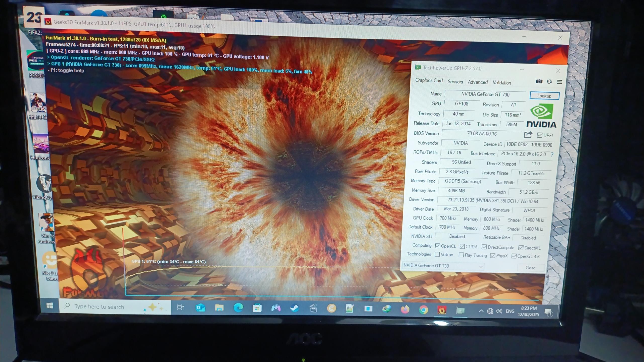This screenshot has height=362, width=644.
Task: Toggle the UEFI checkbox
Action: click(539, 135)
